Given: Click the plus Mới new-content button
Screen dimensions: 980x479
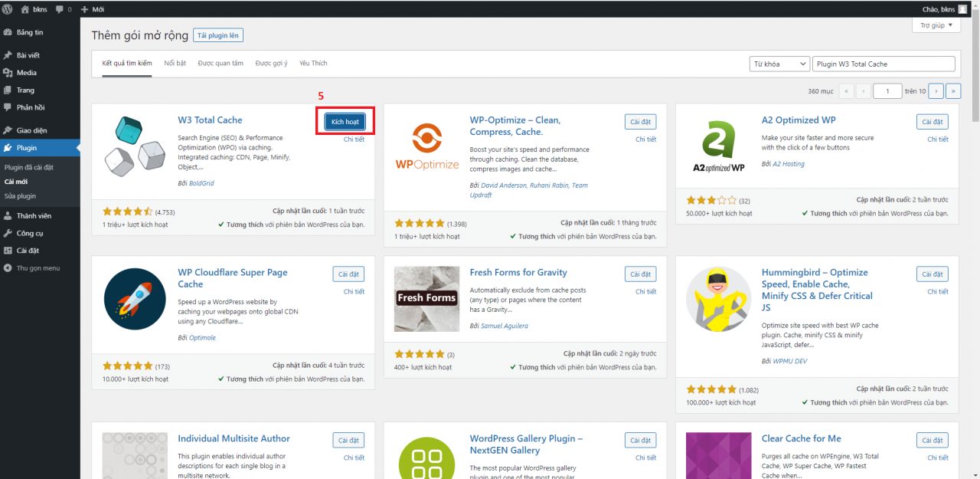Looking at the screenshot, I should point(93,9).
